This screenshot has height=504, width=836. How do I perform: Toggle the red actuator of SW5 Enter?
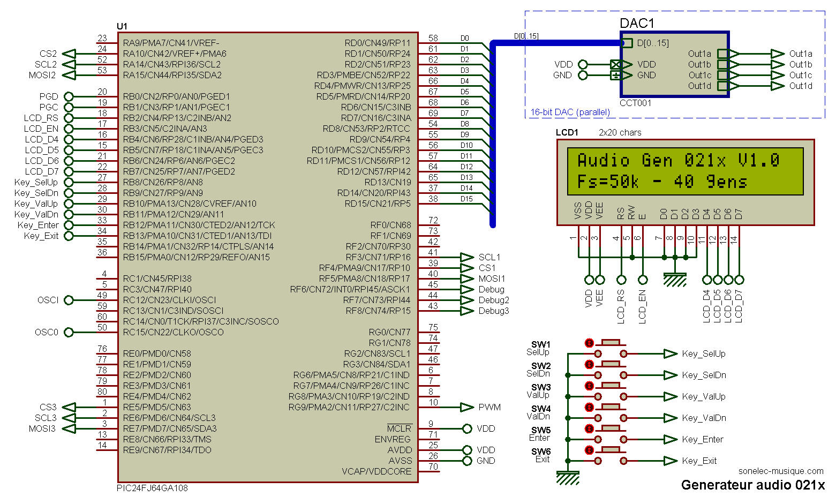[589, 428]
